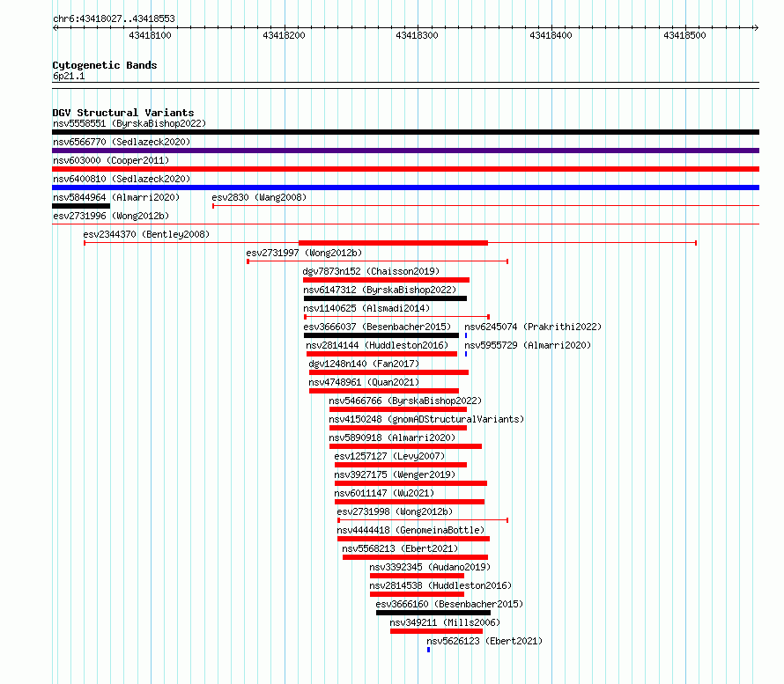Click nsv5466766 (ByrskaBishop2022) label

[405, 401]
